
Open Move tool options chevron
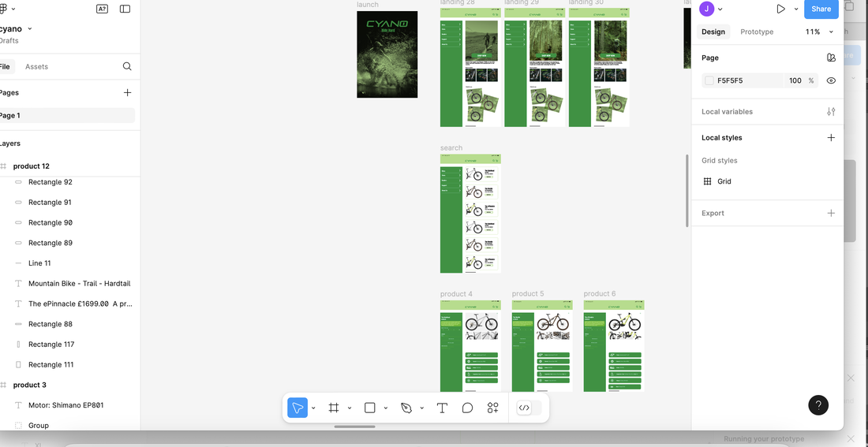click(313, 408)
